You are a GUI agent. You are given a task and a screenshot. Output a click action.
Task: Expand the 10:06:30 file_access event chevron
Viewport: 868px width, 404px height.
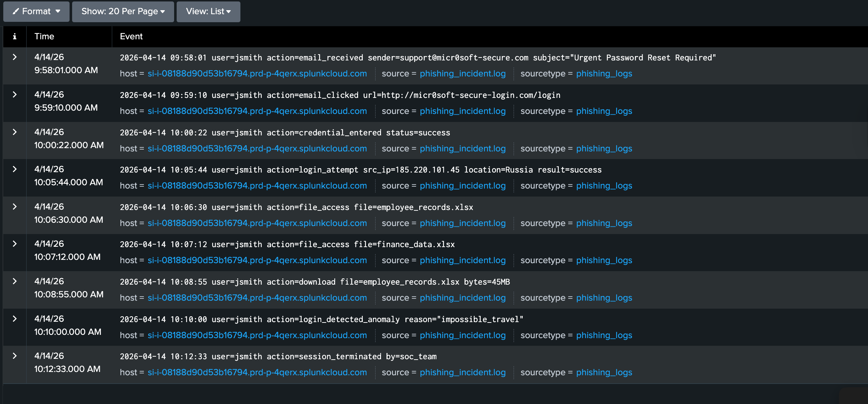click(15, 207)
